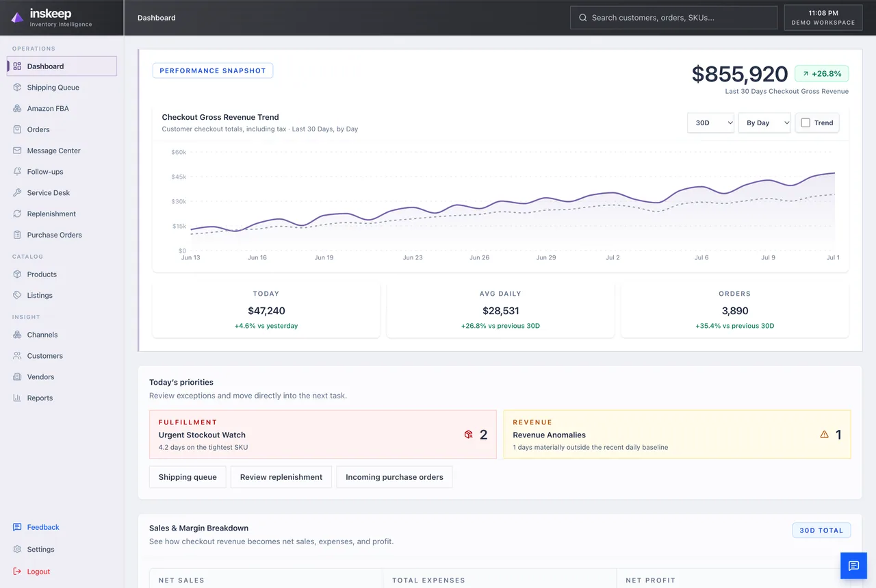Open the Message Center section
This screenshot has height=588, width=876.
tap(62, 151)
